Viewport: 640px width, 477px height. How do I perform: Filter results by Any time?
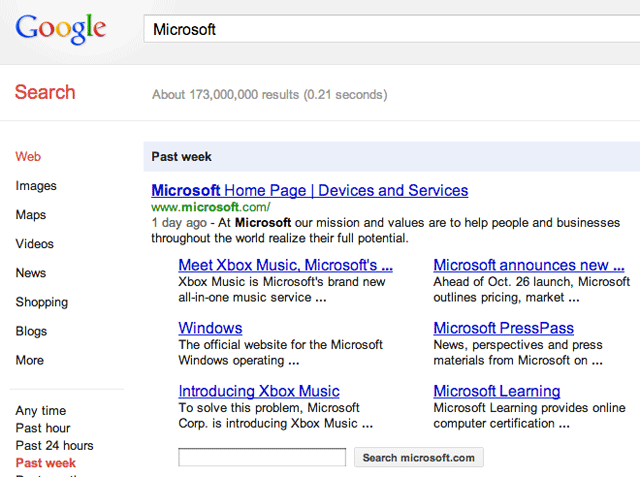click(x=41, y=410)
